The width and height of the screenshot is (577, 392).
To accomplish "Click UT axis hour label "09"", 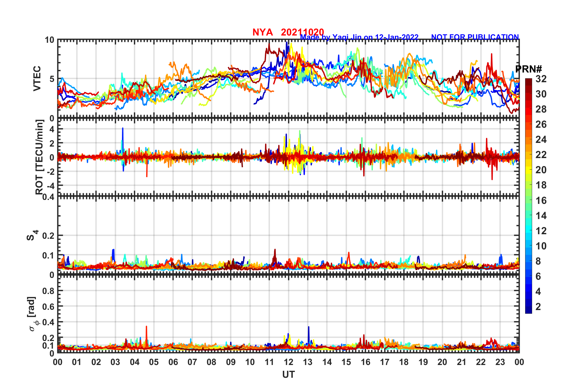I will 231,362.
